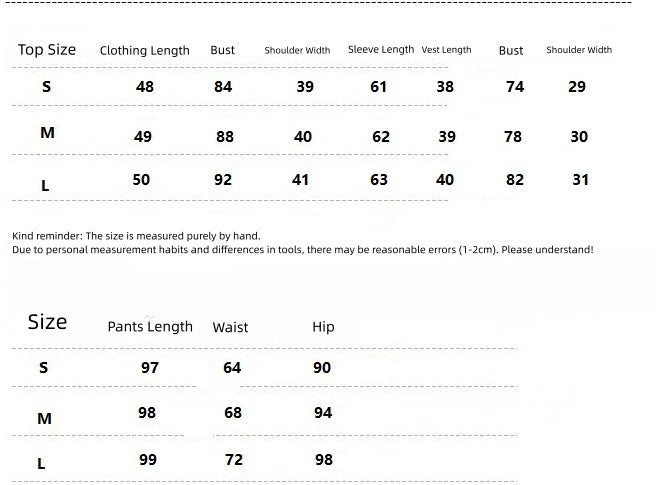This screenshot has width=659, height=485.
Task: Click shoulder width value 31 in L row
Action: 581,180
